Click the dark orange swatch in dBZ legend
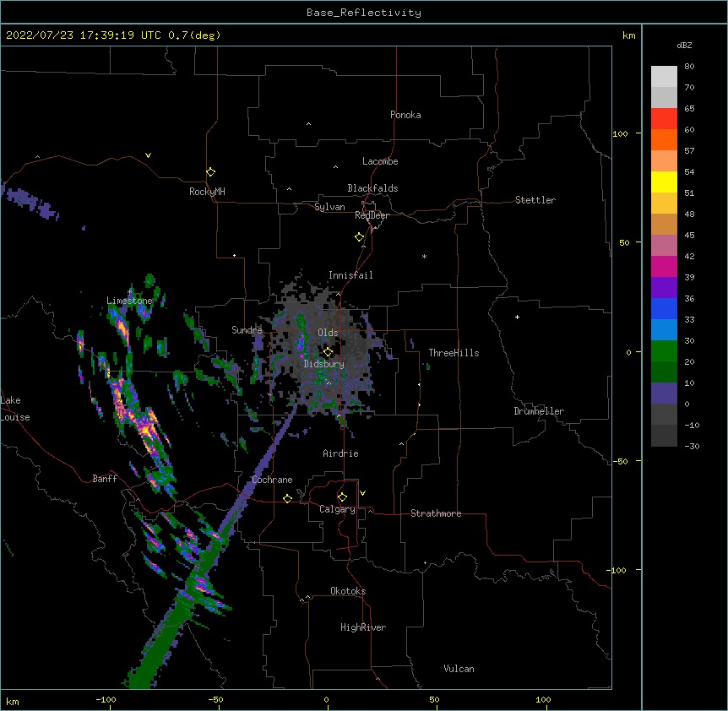728x711 pixels. [x=664, y=139]
